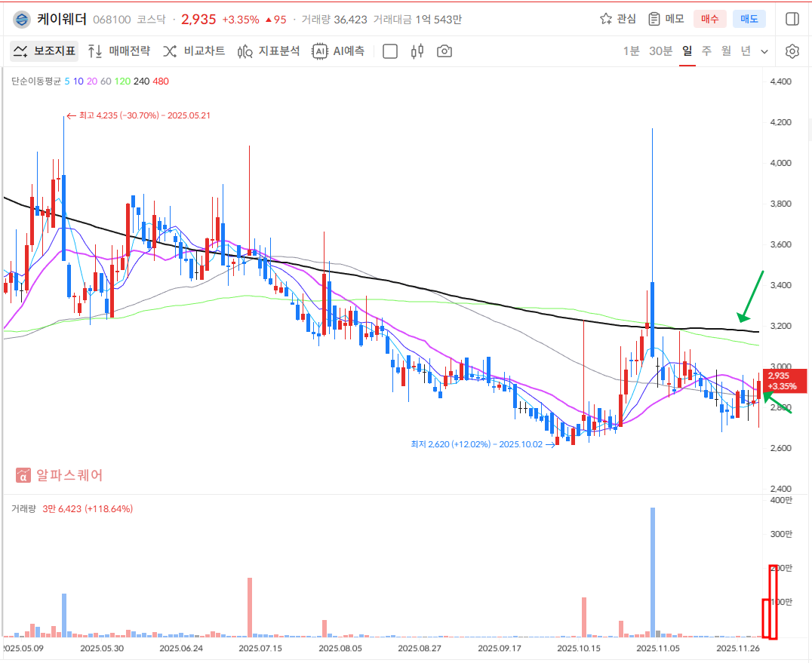Open the 보조지표 indicators menu
Viewport: 812px width, 663px height.
[x=45, y=51]
